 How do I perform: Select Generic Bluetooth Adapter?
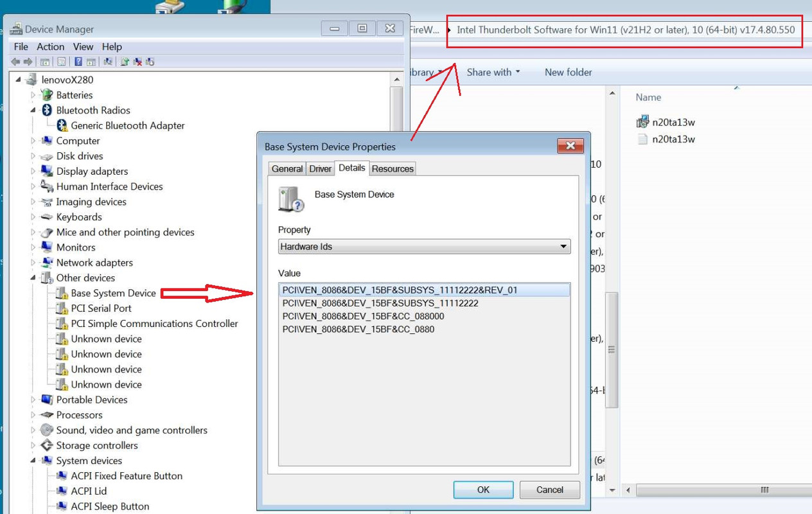click(127, 126)
